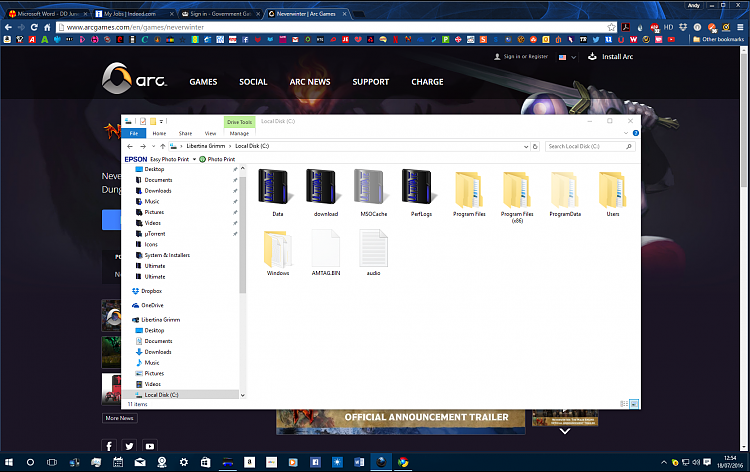Open the YouTube social icon on page
This screenshot has height=472, width=750.
point(150,446)
